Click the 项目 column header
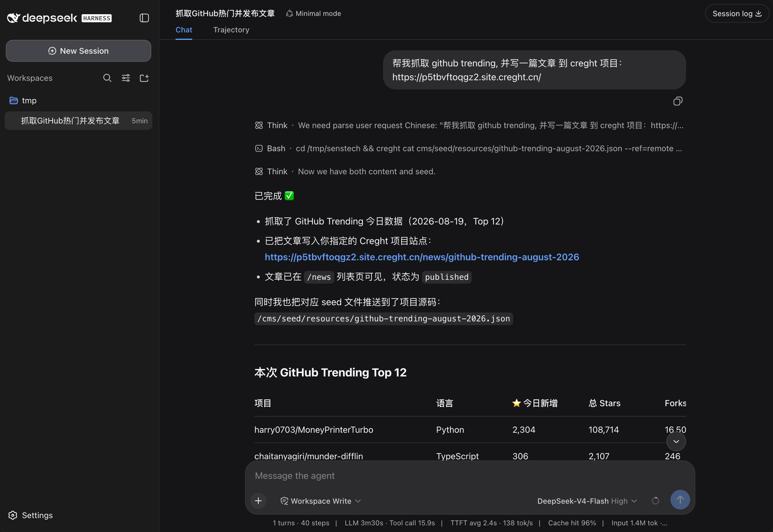The height and width of the screenshot is (532, 773). [x=263, y=403]
